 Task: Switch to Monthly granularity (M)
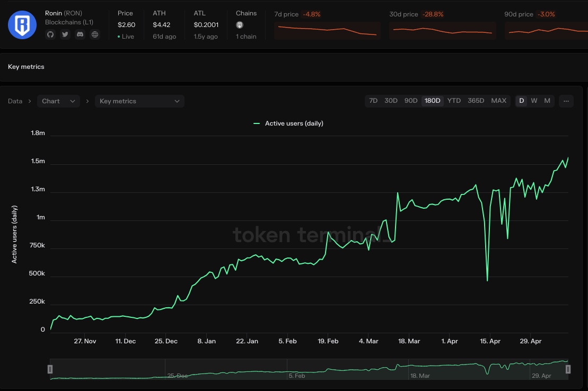click(x=547, y=101)
